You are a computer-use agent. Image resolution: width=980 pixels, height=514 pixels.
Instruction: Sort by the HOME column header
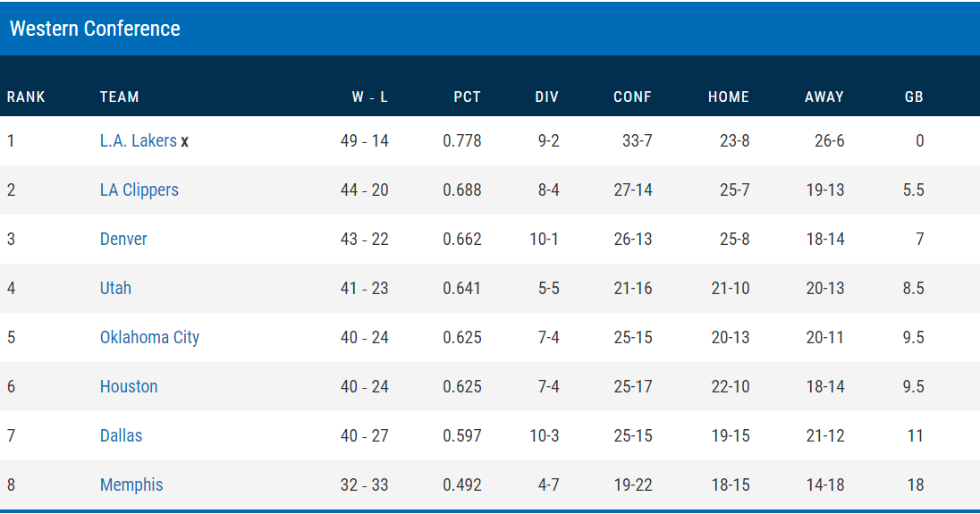pos(728,97)
